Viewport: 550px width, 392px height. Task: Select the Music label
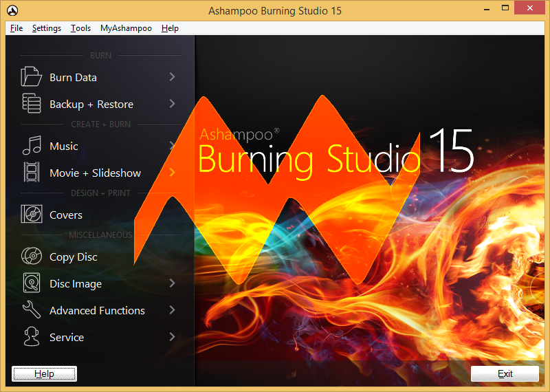pyautogui.click(x=64, y=146)
